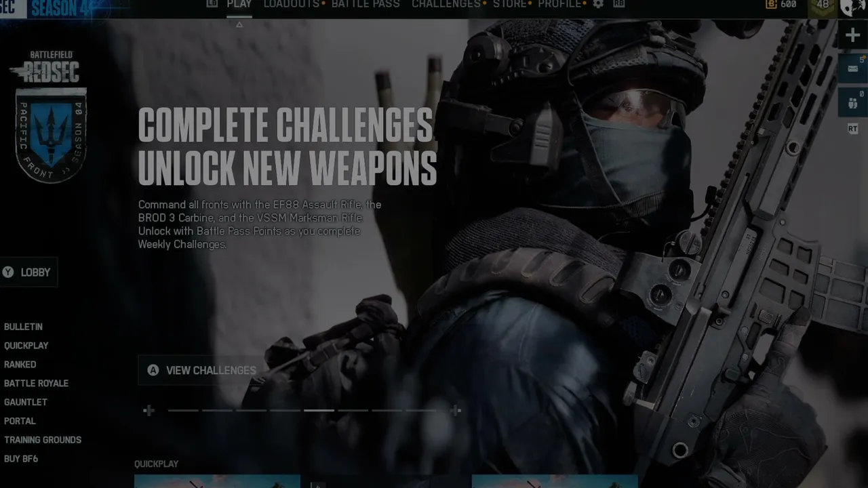Jump to the eighth banner carousel segment
The image size is (868, 488).
pos(420,410)
